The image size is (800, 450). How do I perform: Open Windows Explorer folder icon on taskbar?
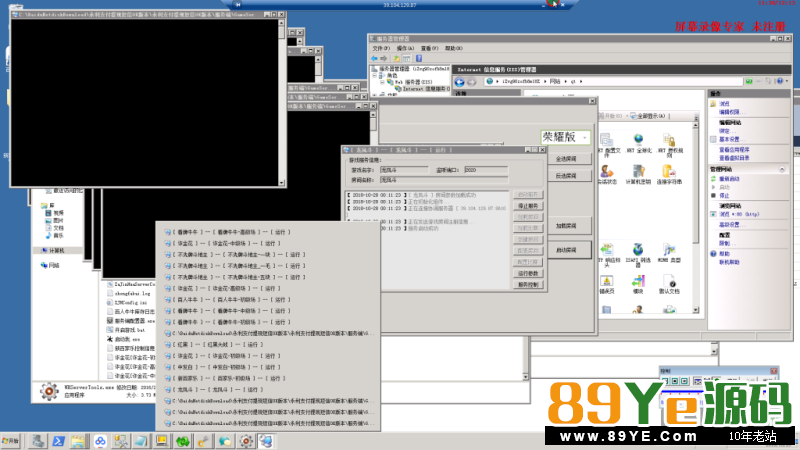(78, 441)
